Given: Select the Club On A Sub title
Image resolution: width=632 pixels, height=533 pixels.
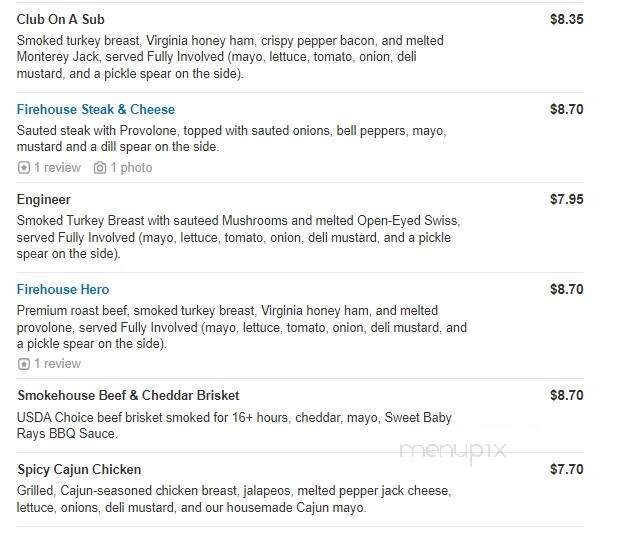Looking at the screenshot, I should click(61, 19).
